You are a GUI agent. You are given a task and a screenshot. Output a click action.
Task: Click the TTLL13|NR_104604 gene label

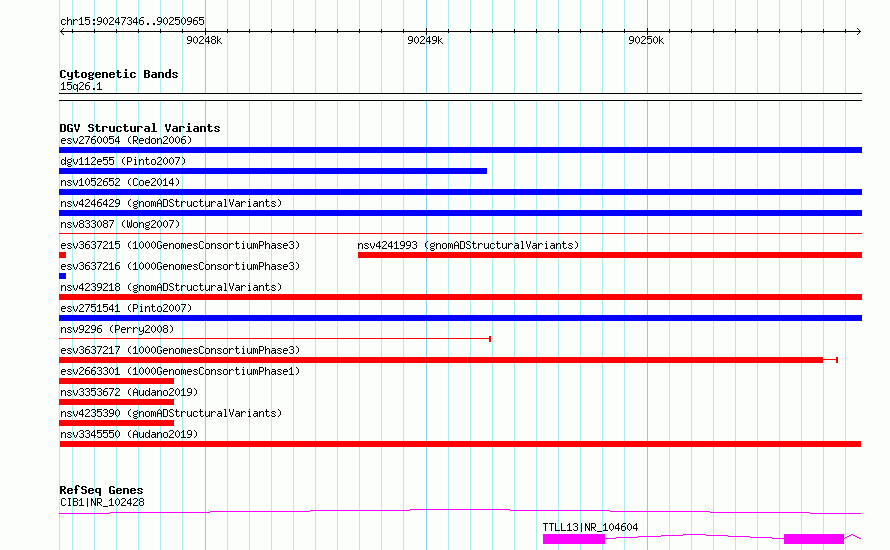(590, 527)
